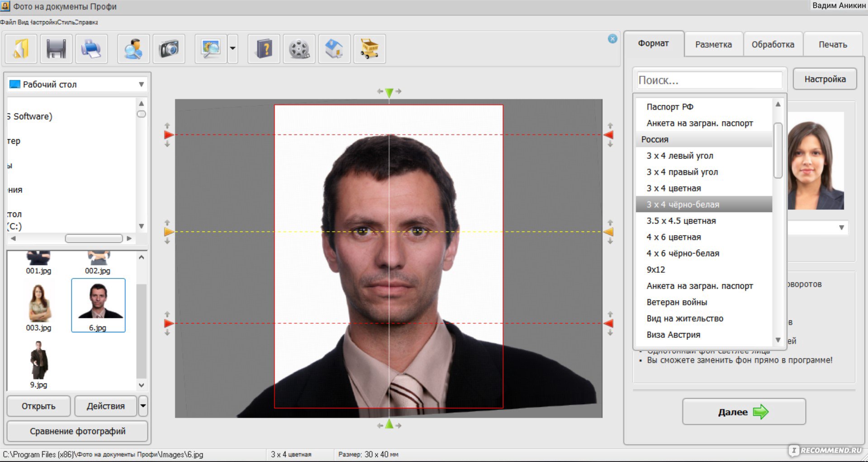
Task: Click the camera toolbar icon
Action: point(169,49)
